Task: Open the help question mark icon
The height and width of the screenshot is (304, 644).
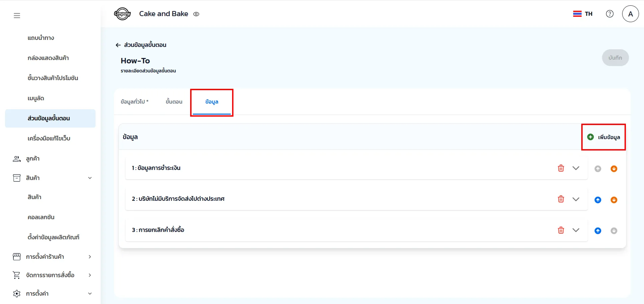Action: (610, 14)
